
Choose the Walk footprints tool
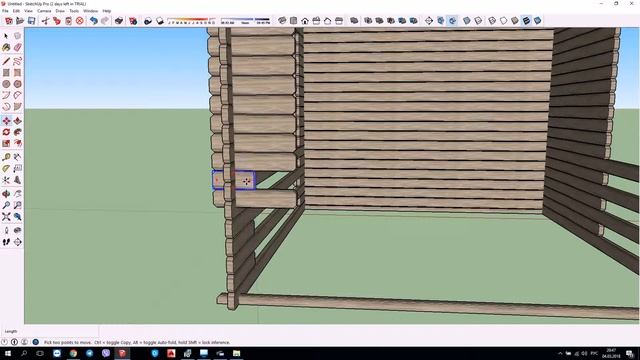tap(6, 242)
